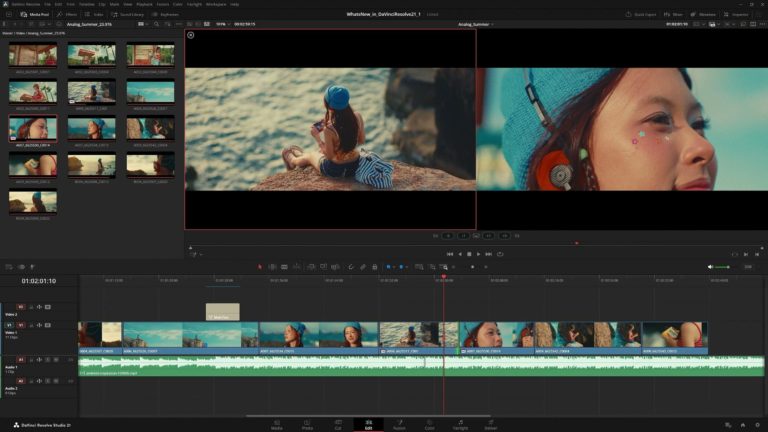The width and height of the screenshot is (768, 432).
Task: Disable the Video 1 track enable icon
Action: 48,325
